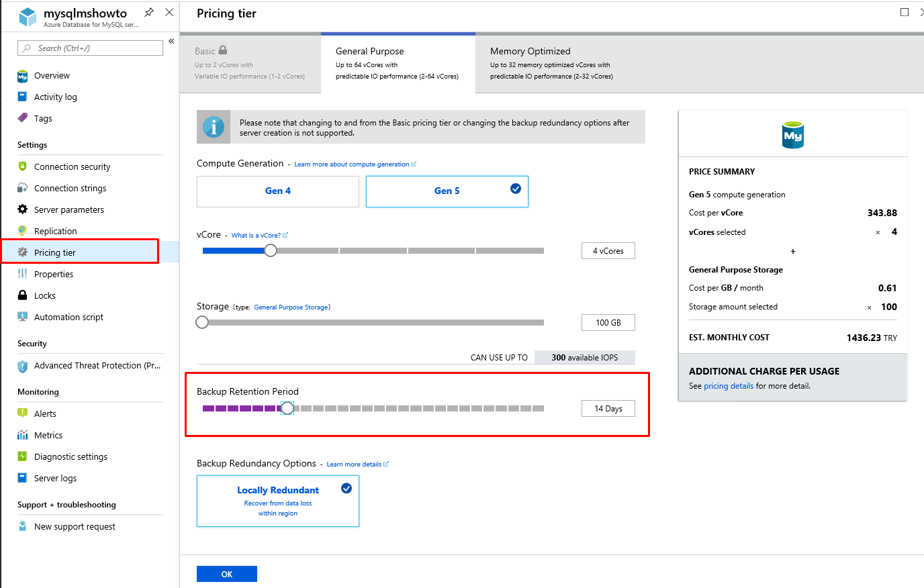Maximize the Pricing tier blade
The image size is (924, 588).
coord(905,12)
